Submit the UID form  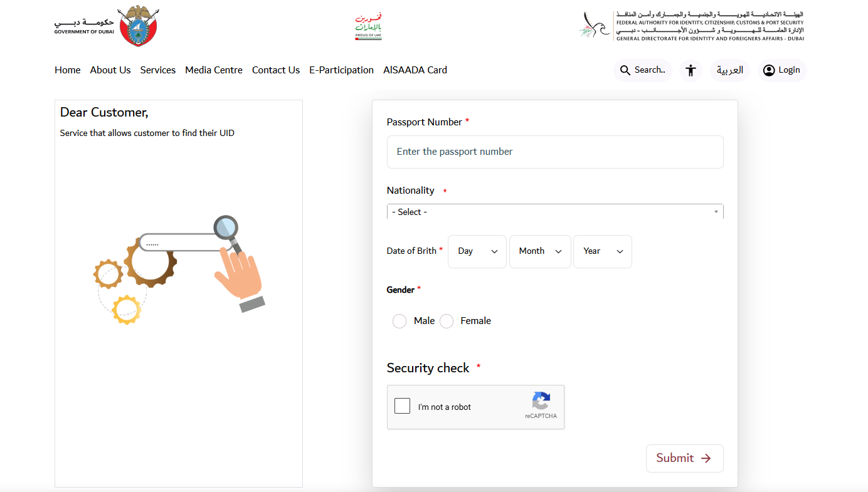point(685,458)
